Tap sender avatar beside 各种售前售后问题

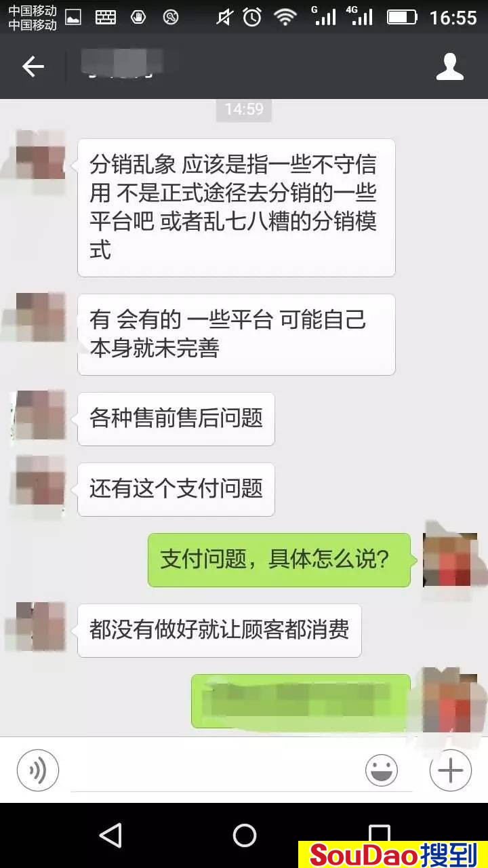(40, 414)
